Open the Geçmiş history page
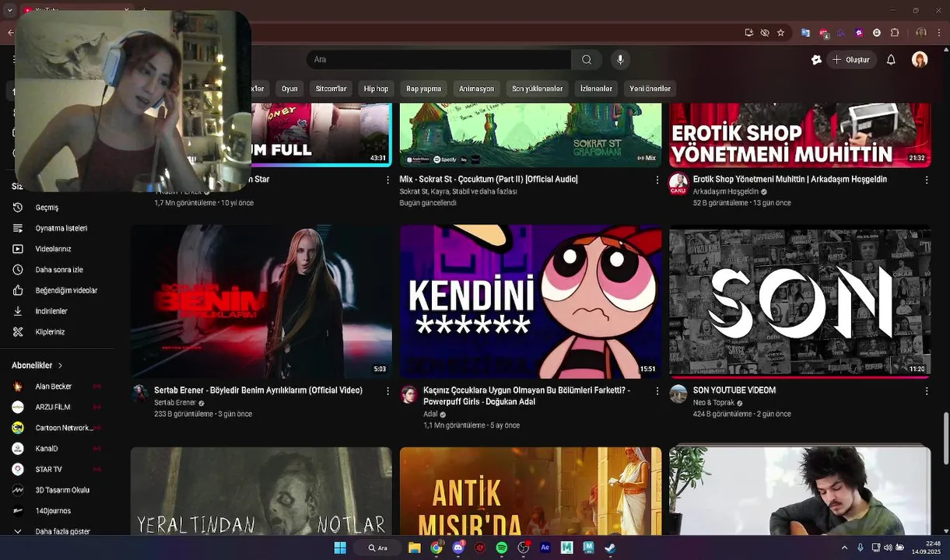This screenshot has width=950, height=560. pos(47,208)
